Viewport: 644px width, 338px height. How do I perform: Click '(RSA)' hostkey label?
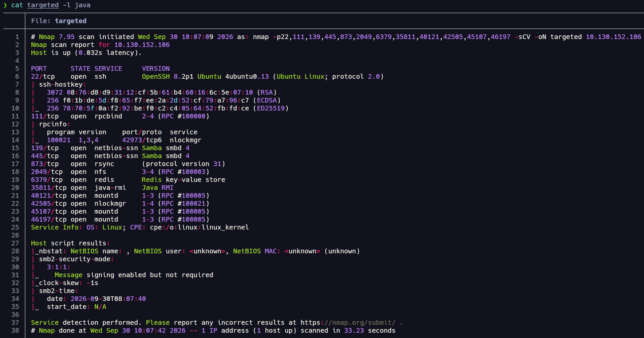pyautogui.click(x=267, y=92)
